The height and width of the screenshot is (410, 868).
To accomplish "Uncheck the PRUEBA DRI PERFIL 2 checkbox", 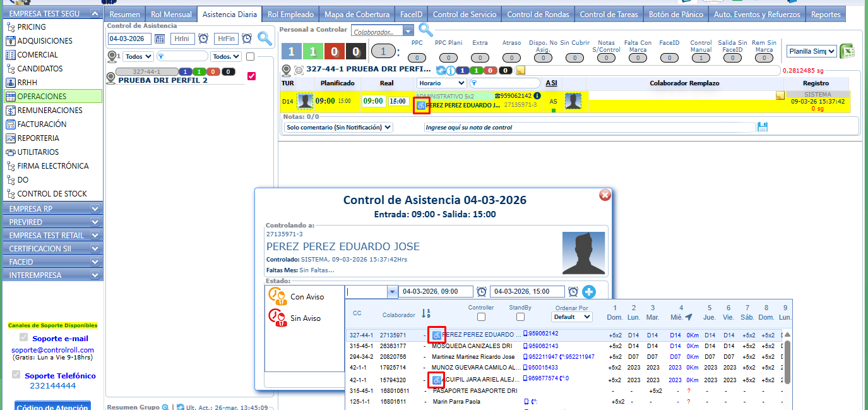I will pos(251,76).
